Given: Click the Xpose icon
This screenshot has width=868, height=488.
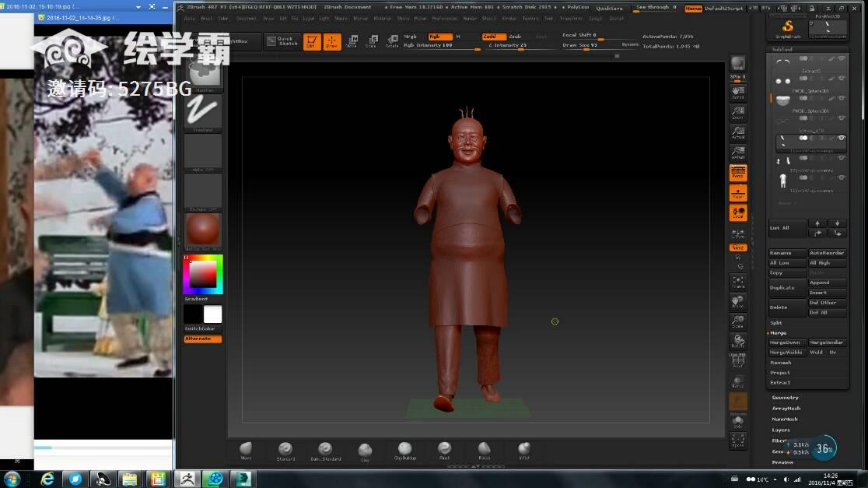Looking at the screenshot, I should click(738, 441).
